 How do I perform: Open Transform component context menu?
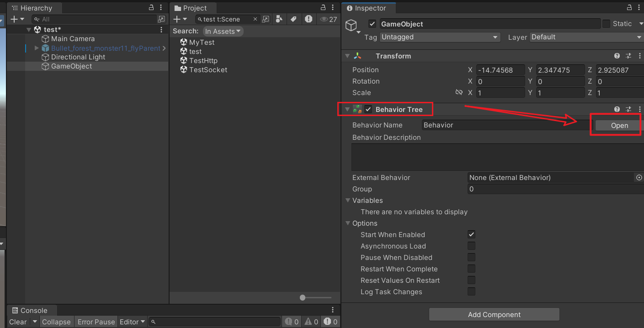pos(639,56)
